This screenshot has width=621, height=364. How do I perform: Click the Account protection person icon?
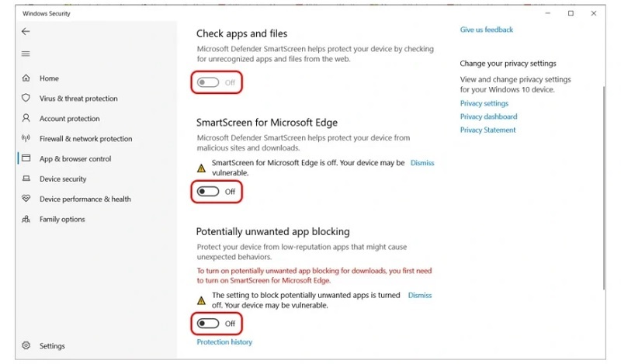coord(26,119)
